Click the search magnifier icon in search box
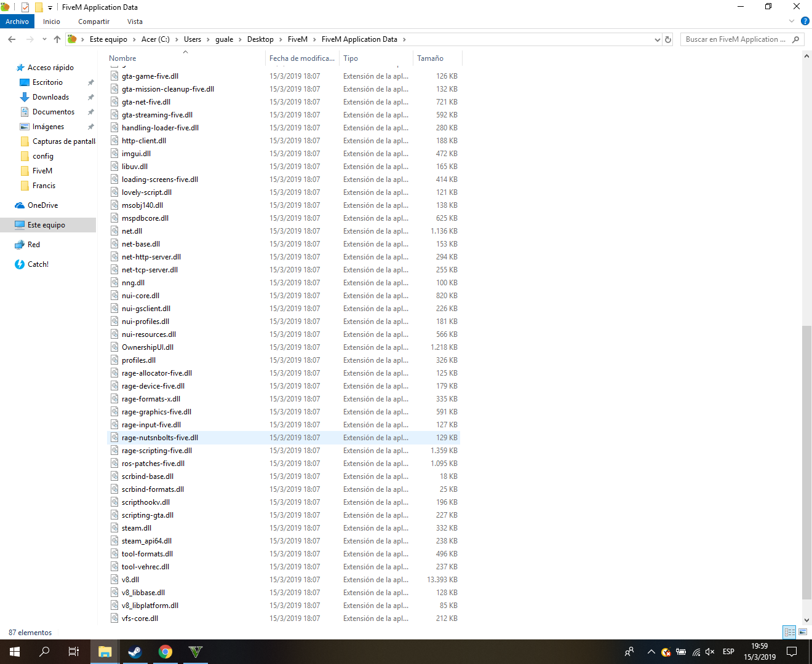The width and height of the screenshot is (812, 664). click(796, 39)
